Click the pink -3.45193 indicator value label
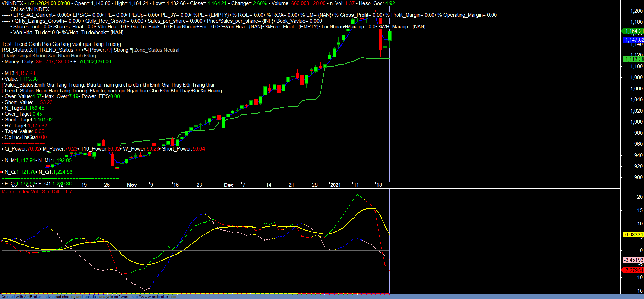The image size is (644, 299). [x=634, y=260]
